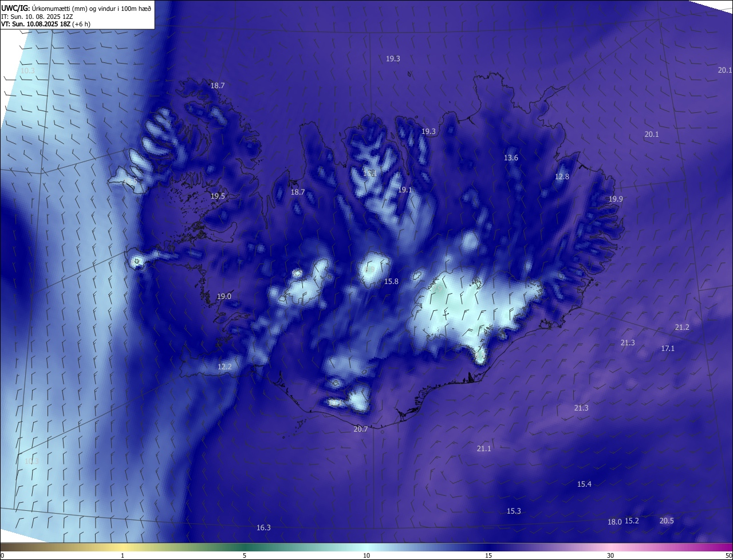Select the 15.2 value label

(632, 521)
